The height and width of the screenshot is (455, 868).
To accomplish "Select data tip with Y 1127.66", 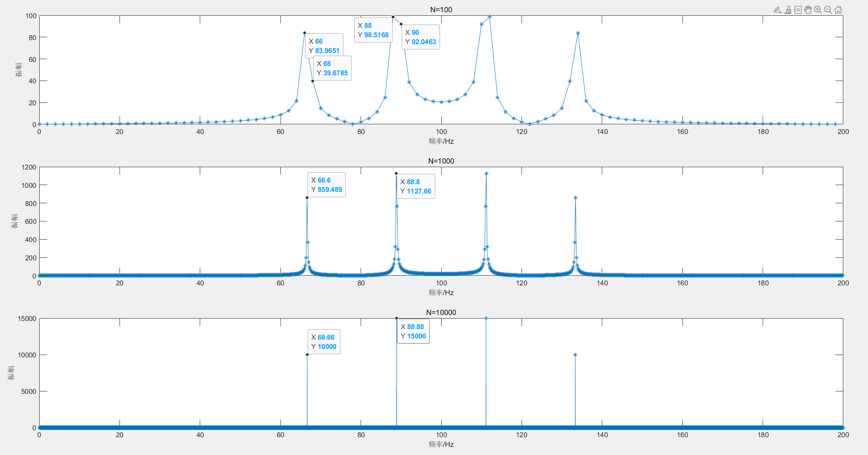I will [415, 187].
